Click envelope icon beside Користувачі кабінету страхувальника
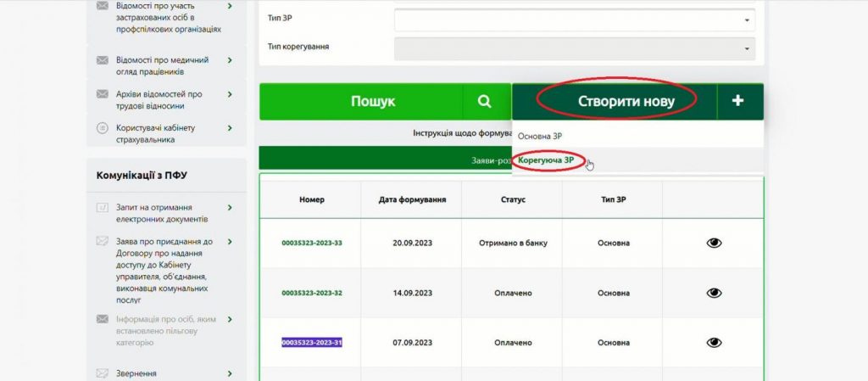The height and width of the screenshot is (381, 868). [103, 128]
